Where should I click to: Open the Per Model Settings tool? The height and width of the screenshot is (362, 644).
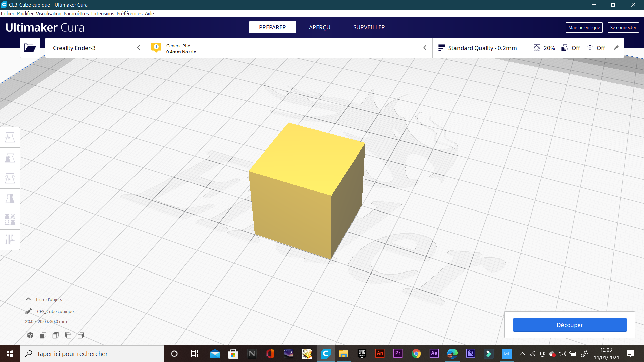tap(10, 219)
